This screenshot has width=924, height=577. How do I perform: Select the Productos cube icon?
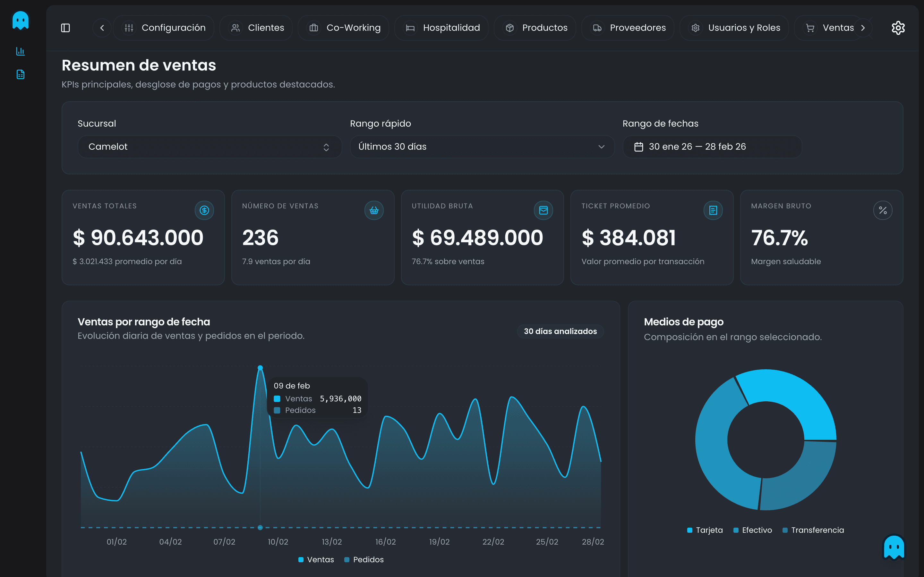pyautogui.click(x=510, y=28)
